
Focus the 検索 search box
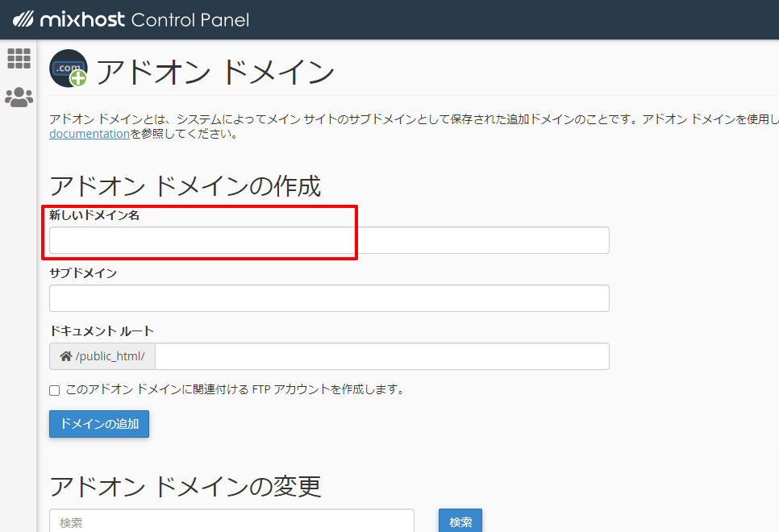tap(231, 521)
